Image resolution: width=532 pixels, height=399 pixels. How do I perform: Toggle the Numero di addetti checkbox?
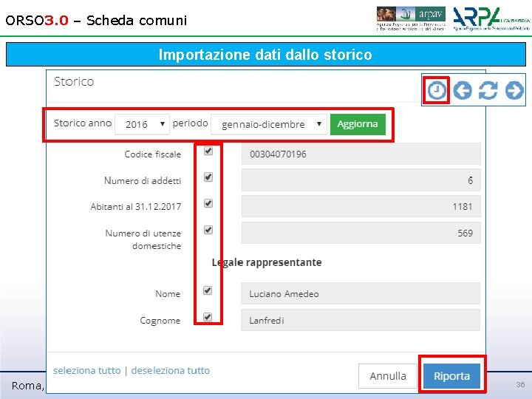[x=208, y=177]
